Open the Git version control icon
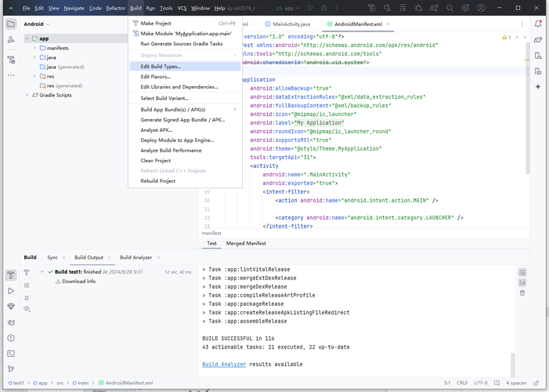This screenshot has height=392, width=549. coord(11,369)
